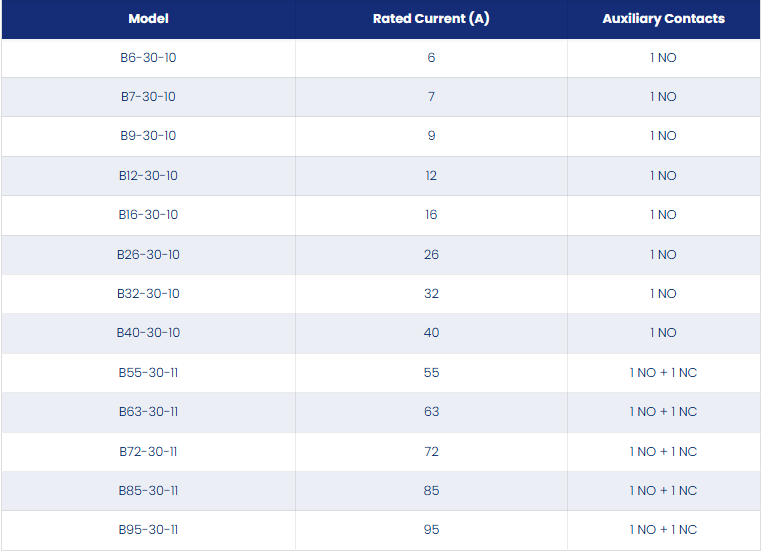Select model cell B32-30-10

149,294
